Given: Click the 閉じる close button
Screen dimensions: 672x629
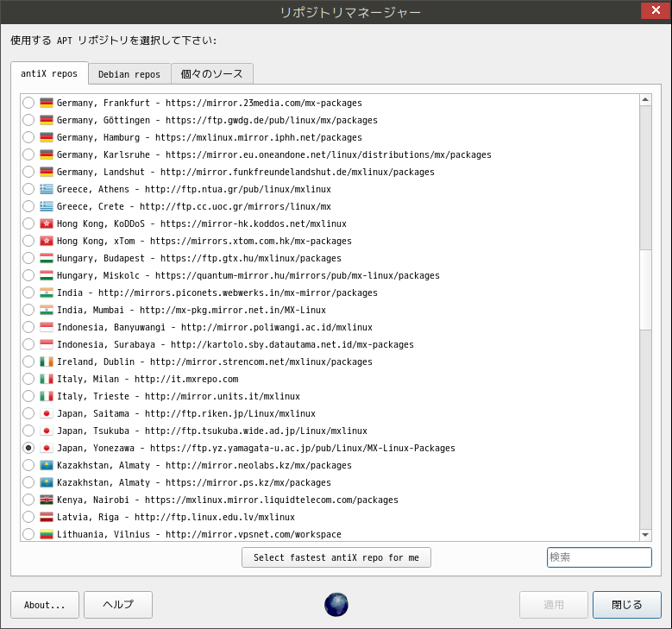Looking at the screenshot, I should [x=626, y=605].
